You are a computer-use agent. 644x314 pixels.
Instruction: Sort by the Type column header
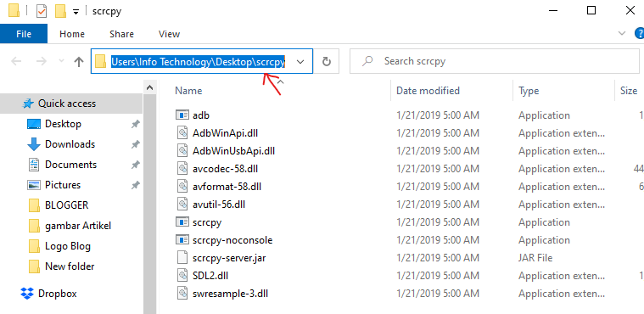tap(529, 91)
